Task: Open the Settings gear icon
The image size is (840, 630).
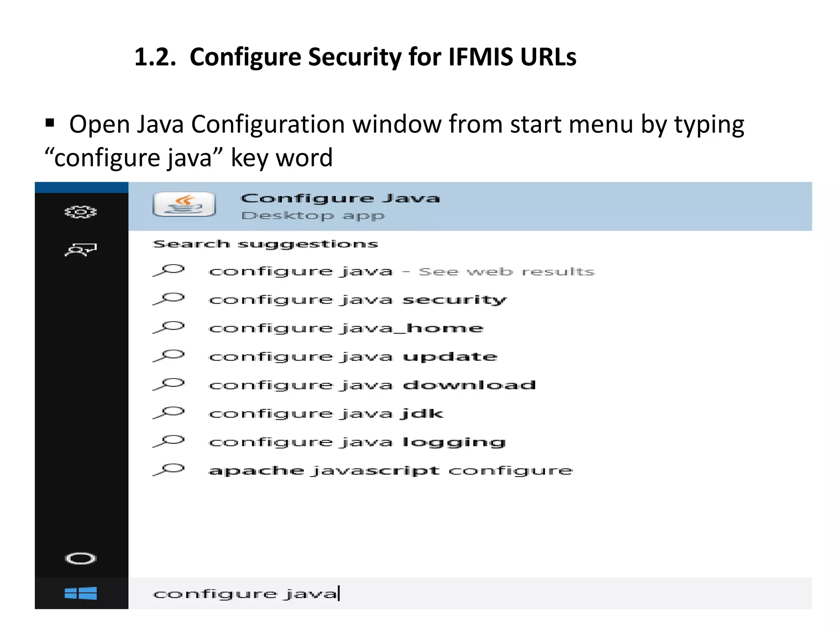Action: tap(80, 212)
